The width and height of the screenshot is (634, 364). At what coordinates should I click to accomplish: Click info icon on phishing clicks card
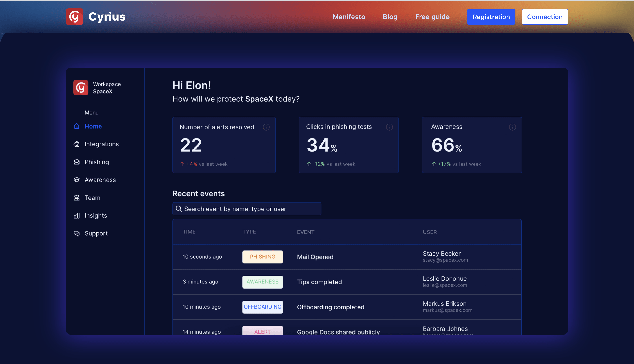coord(389,127)
